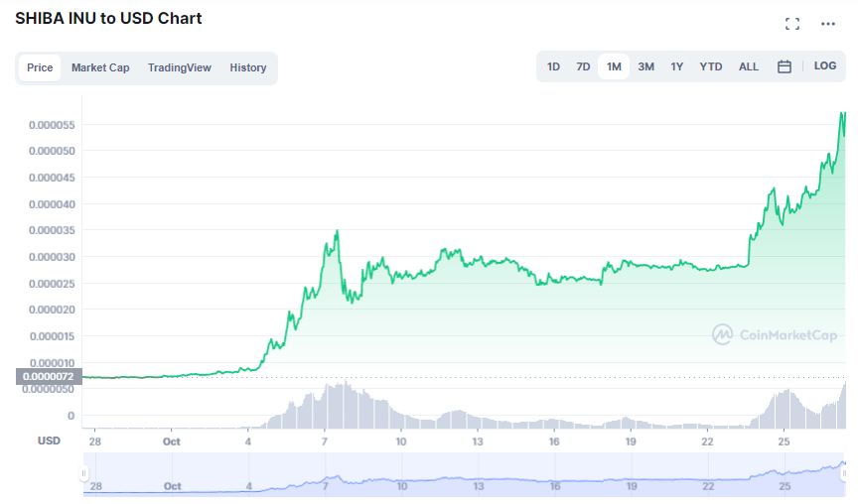The height and width of the screenshot is (504, 858).
Task: Select the YTD time range
Action: [711, 66]
